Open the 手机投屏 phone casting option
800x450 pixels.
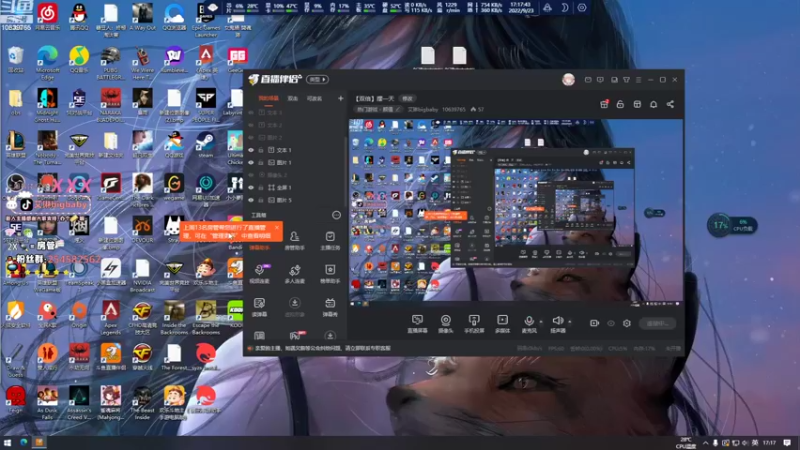click(474, 323)
